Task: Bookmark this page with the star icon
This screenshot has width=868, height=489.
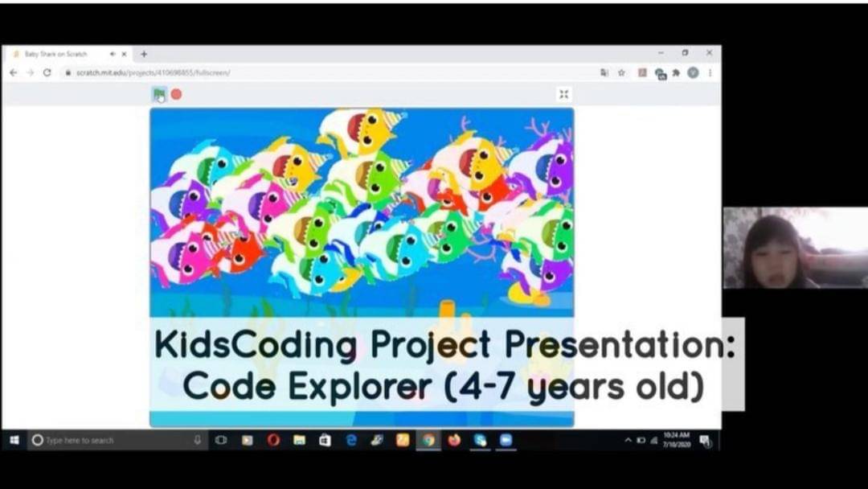Action: (621, 72)
